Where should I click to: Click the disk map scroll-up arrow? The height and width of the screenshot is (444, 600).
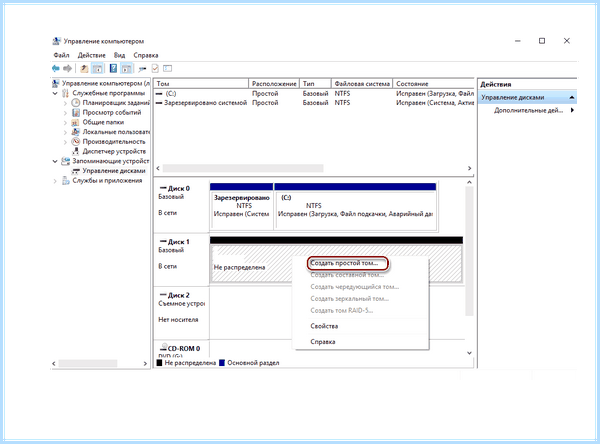[x=470, y=183]
